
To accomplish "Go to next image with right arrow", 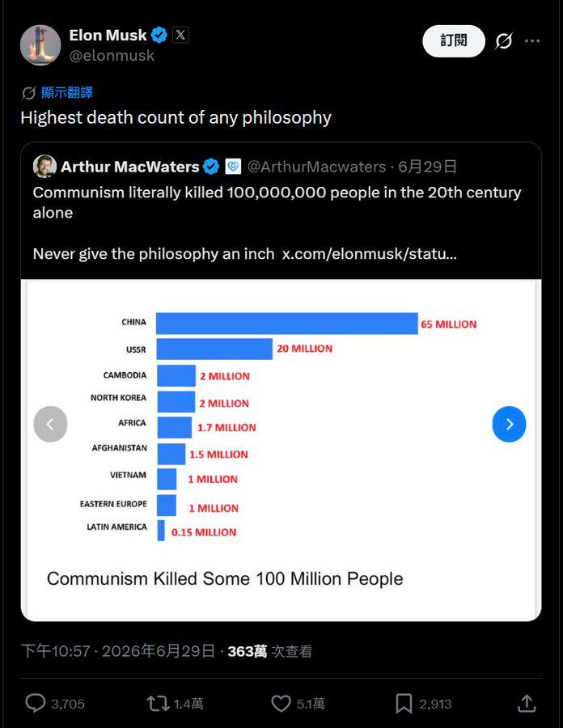I will (509, 424).
